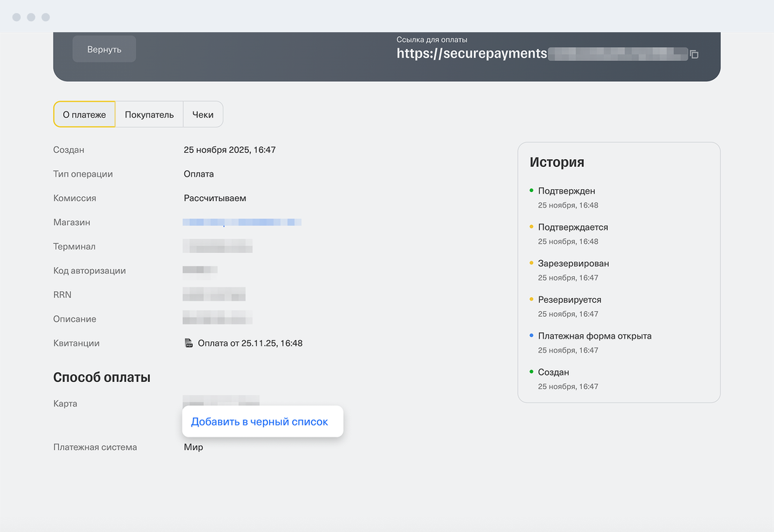Click the blurred card number under Карта
The image size is (774, 532).
click(x=221, y=400)
